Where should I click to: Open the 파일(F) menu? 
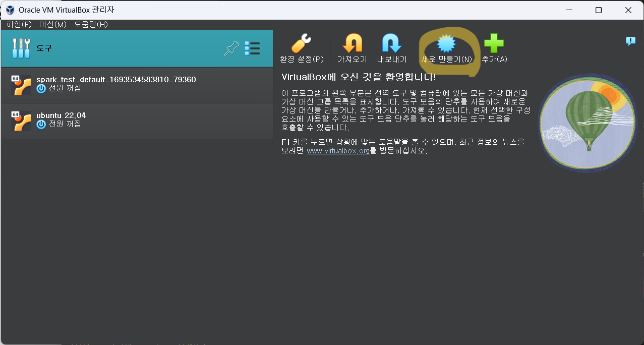(x=19, y=24)
